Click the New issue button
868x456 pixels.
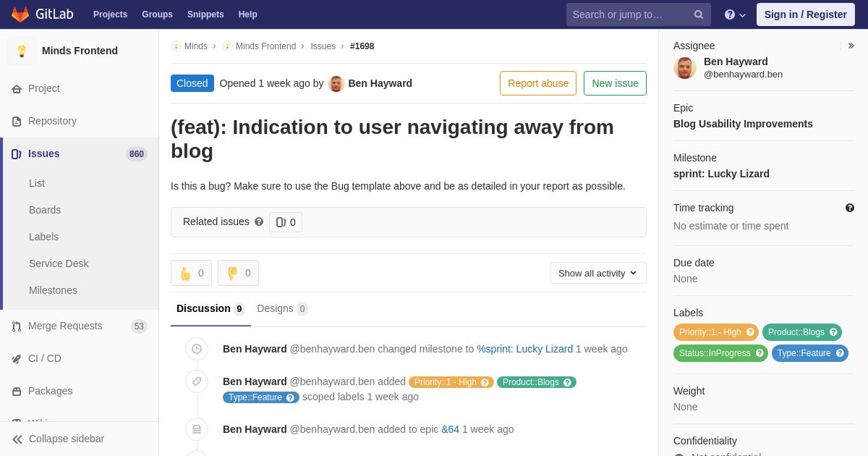[615, 83]
